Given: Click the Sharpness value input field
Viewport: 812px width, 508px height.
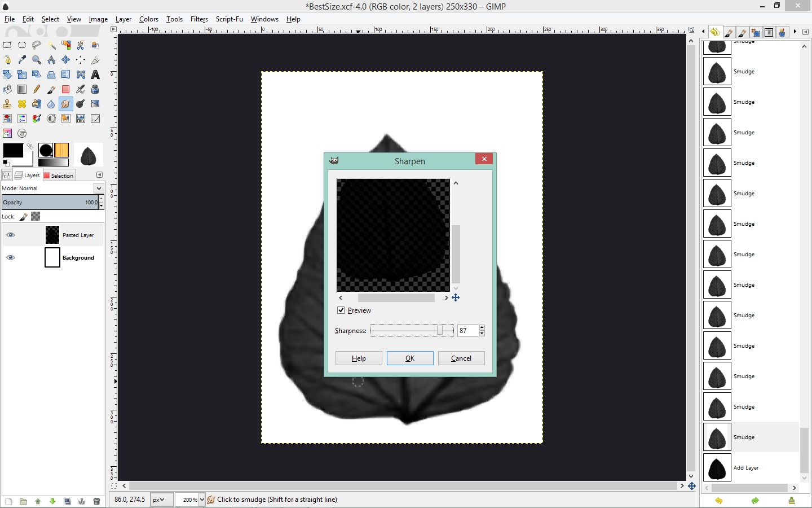Looking at the screenshot, I should (468, 331).
